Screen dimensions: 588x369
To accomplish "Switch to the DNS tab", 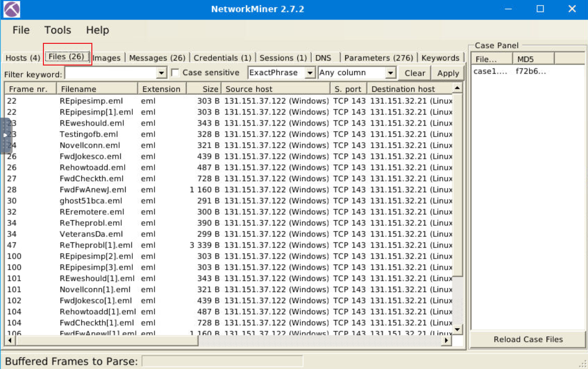I will (x=323, y=57).
